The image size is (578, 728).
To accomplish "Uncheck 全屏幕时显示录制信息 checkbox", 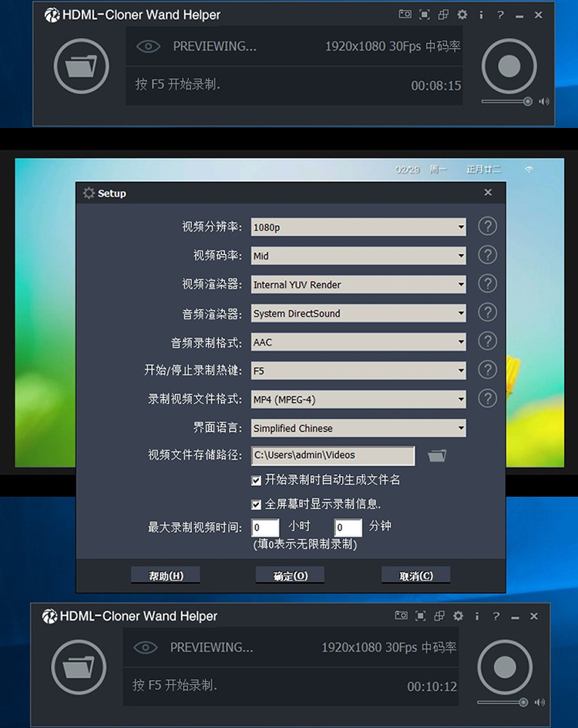I will [x=256, y=504].
